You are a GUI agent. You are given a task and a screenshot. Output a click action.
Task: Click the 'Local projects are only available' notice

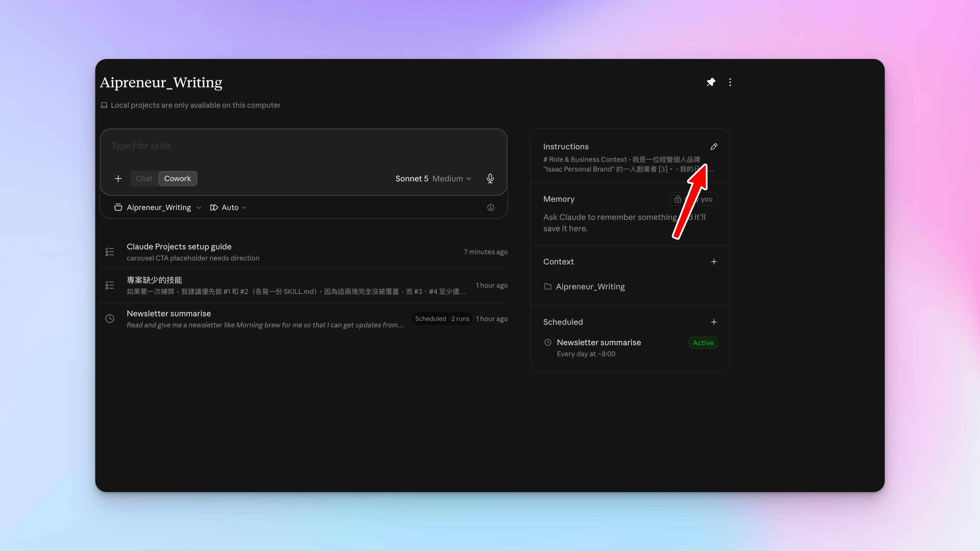[196, 105]
